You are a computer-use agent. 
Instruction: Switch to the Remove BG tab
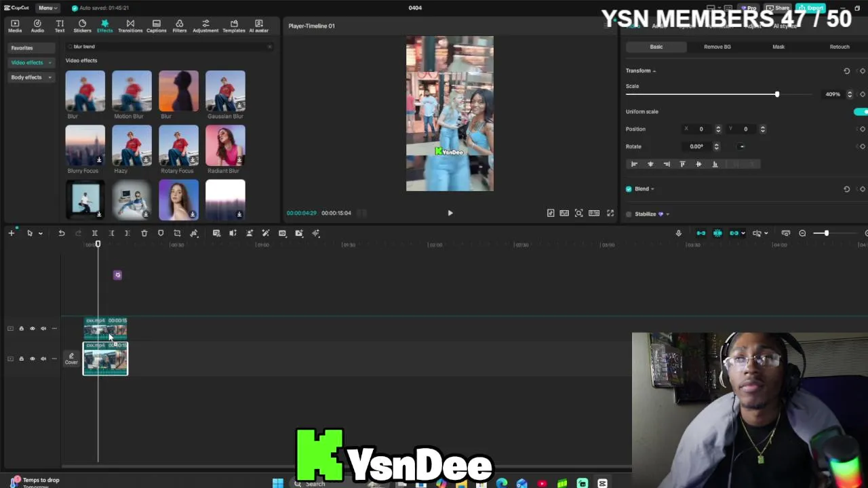(x=717, y=47)
